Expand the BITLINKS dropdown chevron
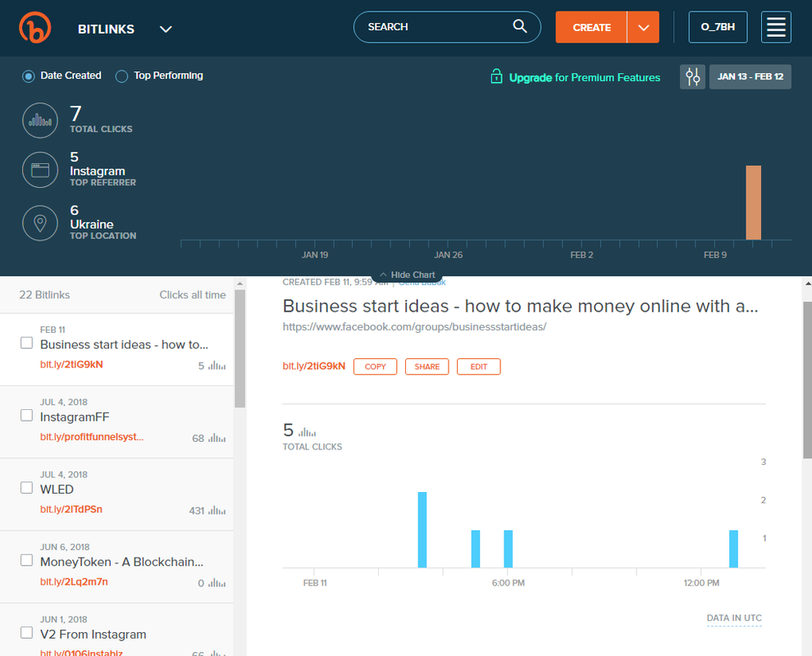Image resolution: width=812 pixels, height=656 pixels. 166,29
